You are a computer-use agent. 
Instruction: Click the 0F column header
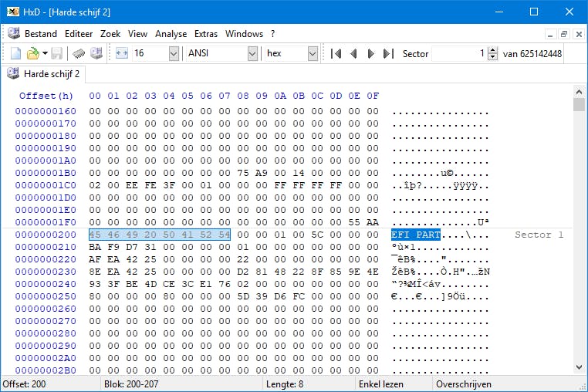point(373,96)
